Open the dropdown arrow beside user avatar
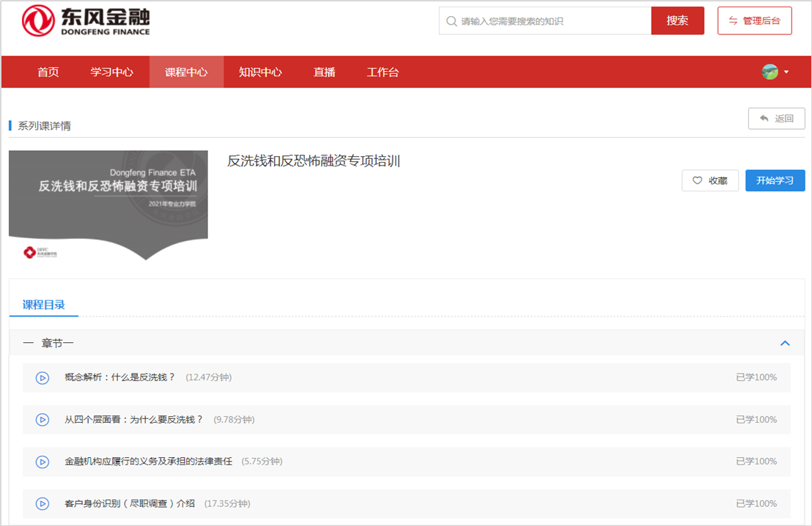 coord(786,73)
